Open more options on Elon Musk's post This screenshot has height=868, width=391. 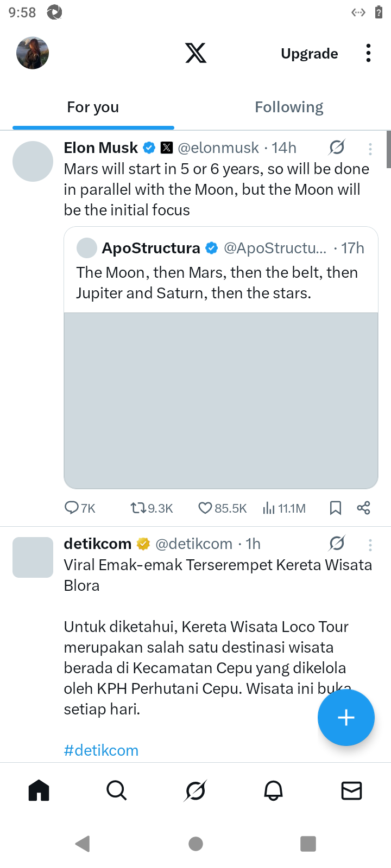pos(370,148)
